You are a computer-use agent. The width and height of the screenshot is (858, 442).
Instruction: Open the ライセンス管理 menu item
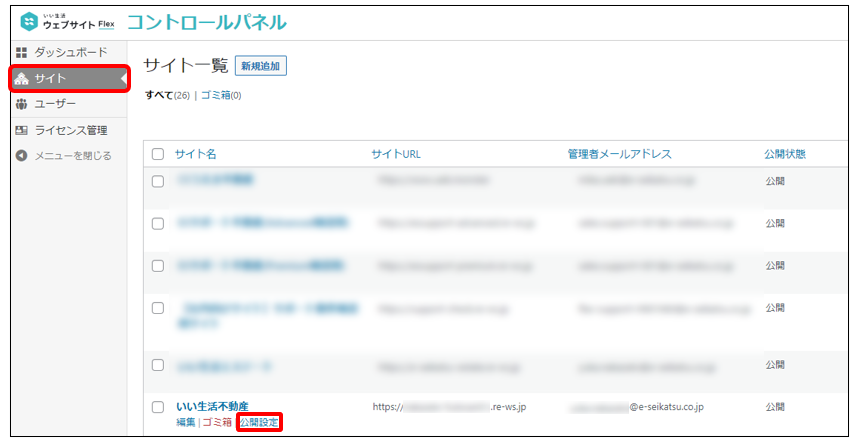[70, 130]
